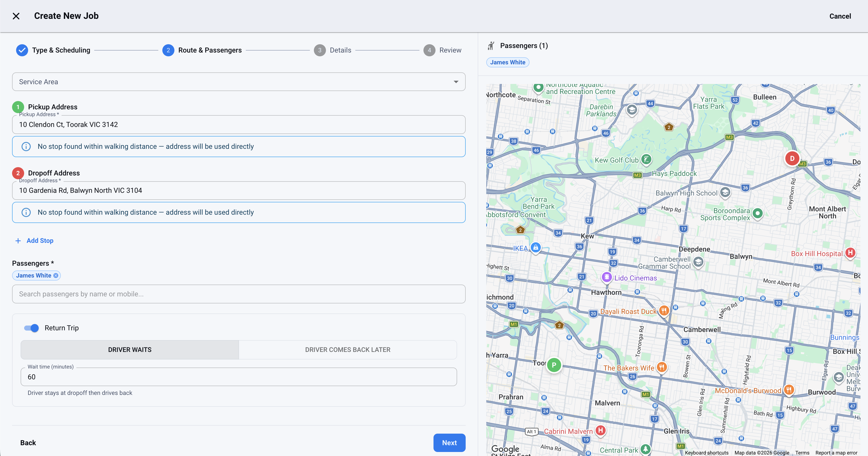Click the Camberwell Grammar School pin
Screen dimensions: 868x456
coord(698,262)
